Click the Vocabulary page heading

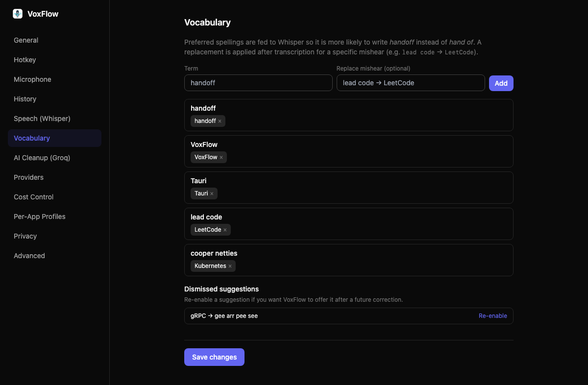[207, 23]
